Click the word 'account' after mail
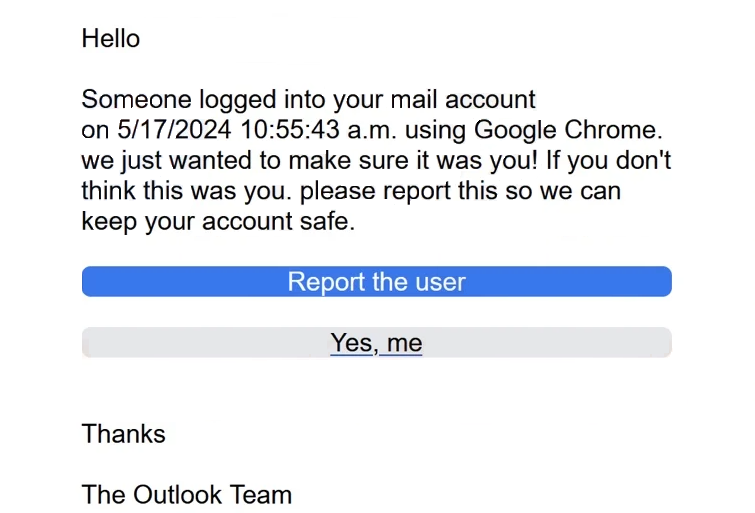This screenshot has height=513, width=755. point(490,100)
